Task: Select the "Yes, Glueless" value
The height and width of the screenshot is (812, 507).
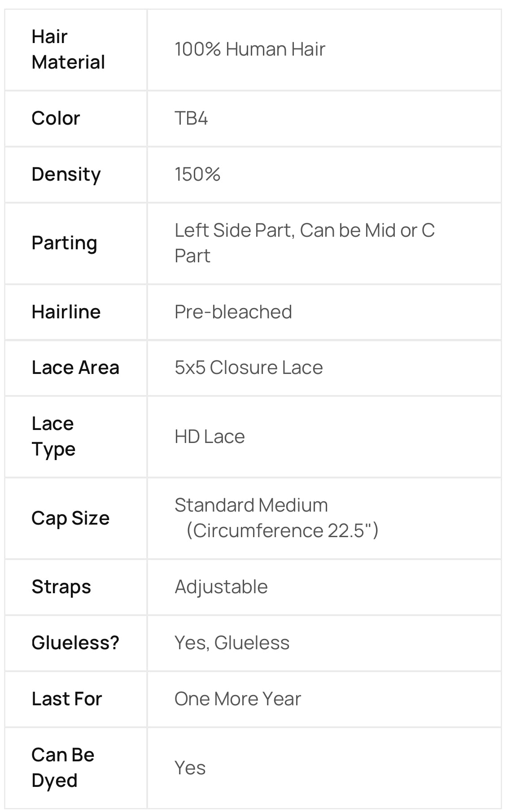Action: coord(232,643)
